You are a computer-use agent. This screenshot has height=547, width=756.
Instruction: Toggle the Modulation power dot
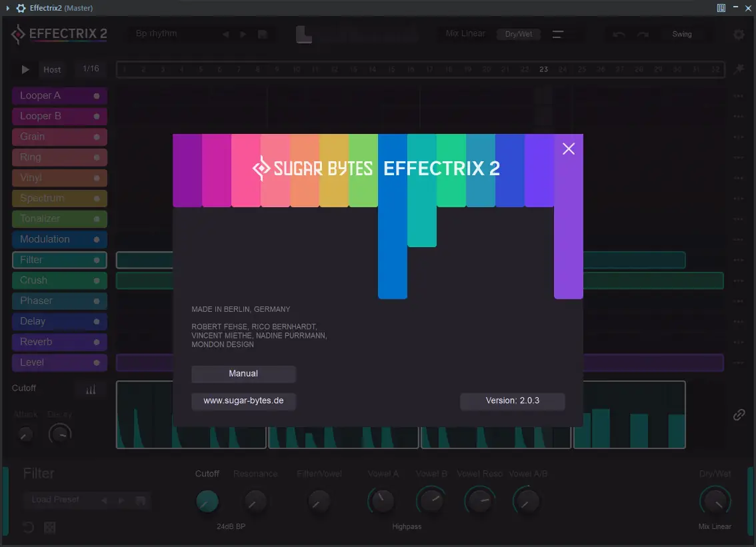tap(97, 240)
